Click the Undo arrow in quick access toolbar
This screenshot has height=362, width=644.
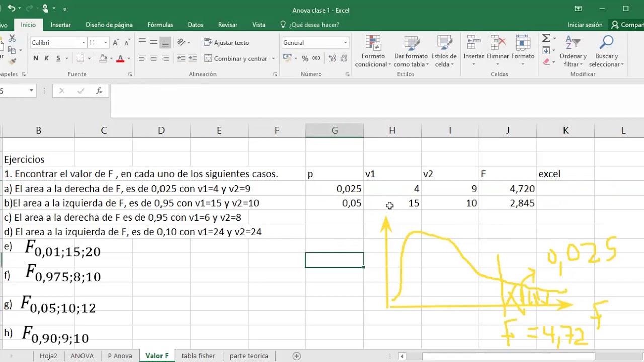tap(11, 8)
